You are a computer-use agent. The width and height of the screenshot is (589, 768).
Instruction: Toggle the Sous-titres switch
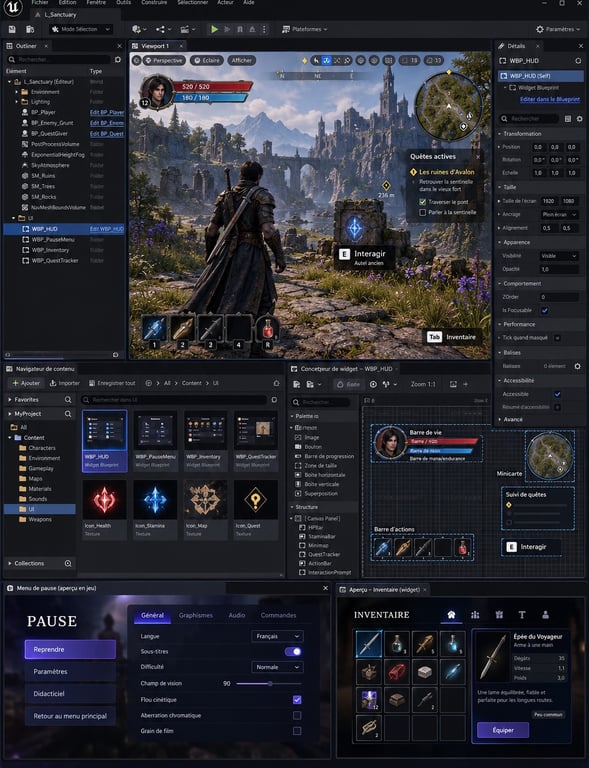click(x=293, y=651)
